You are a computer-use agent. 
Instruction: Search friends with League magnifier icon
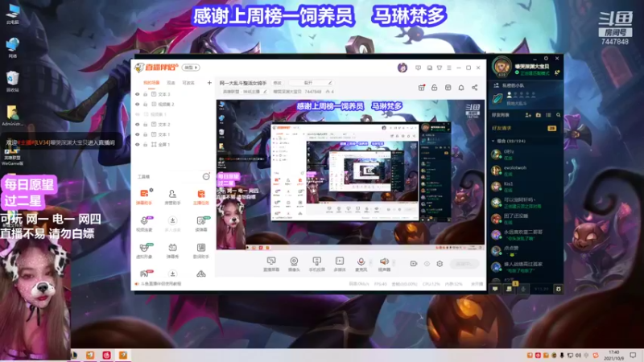[x=558, y=115]
